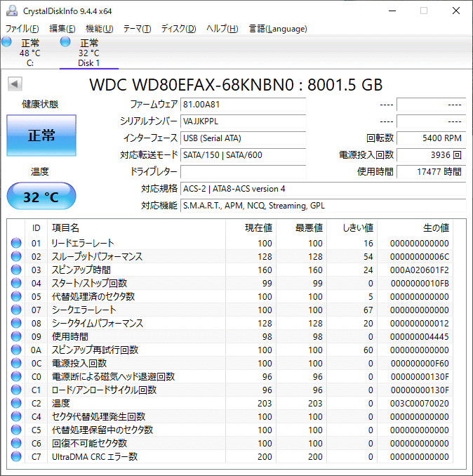
Task: Click the rotation rate field 5400 RPM
Action: point(431,138)
